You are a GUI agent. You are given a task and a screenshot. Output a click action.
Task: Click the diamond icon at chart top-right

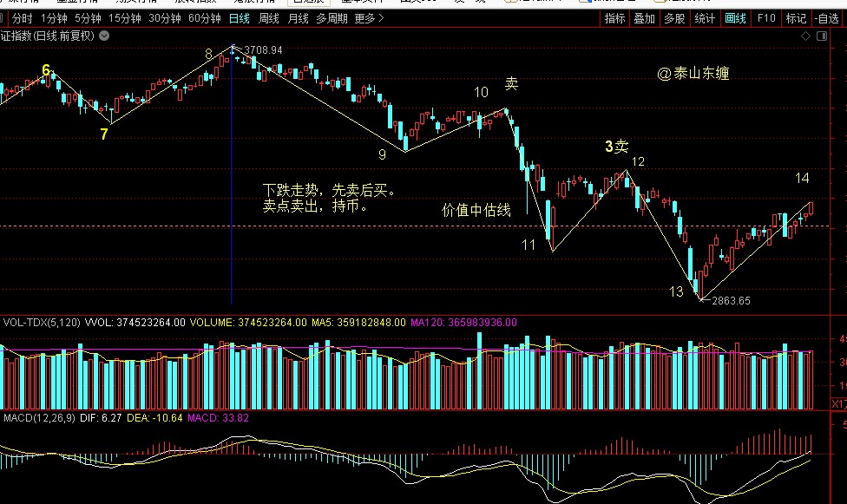[x=805, y=36]
